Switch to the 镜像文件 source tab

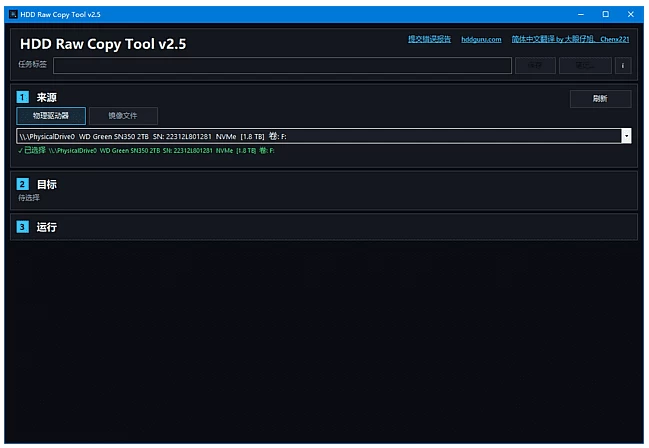(x=123, y=116)
